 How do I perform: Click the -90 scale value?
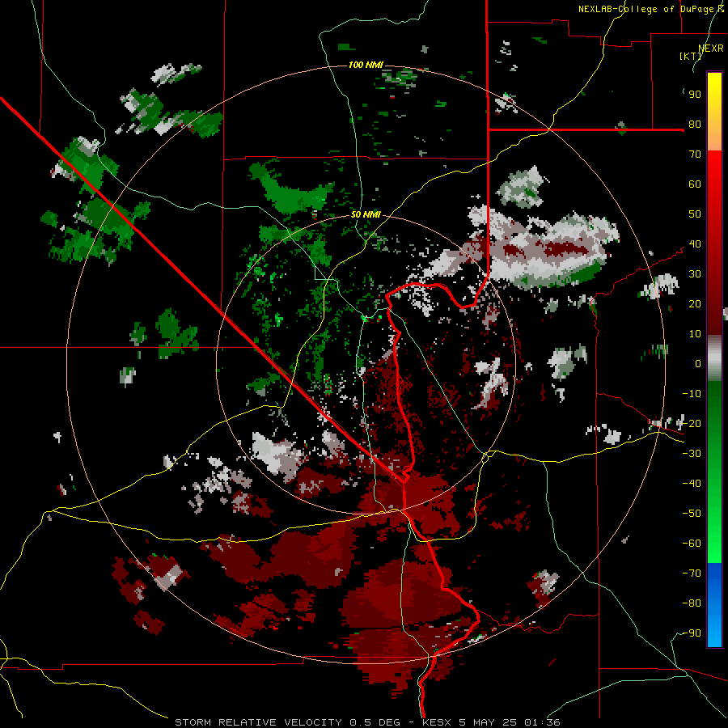click(692, 633)
